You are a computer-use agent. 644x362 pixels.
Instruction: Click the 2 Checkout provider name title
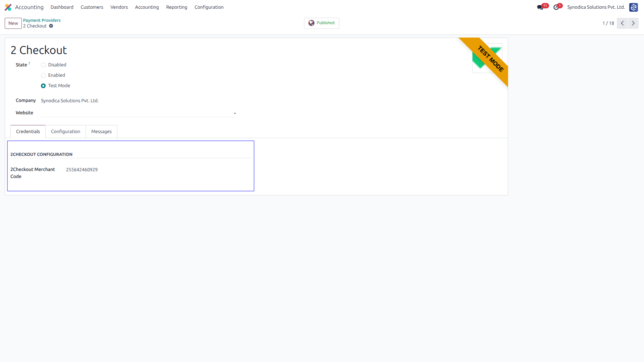[39, 50]
